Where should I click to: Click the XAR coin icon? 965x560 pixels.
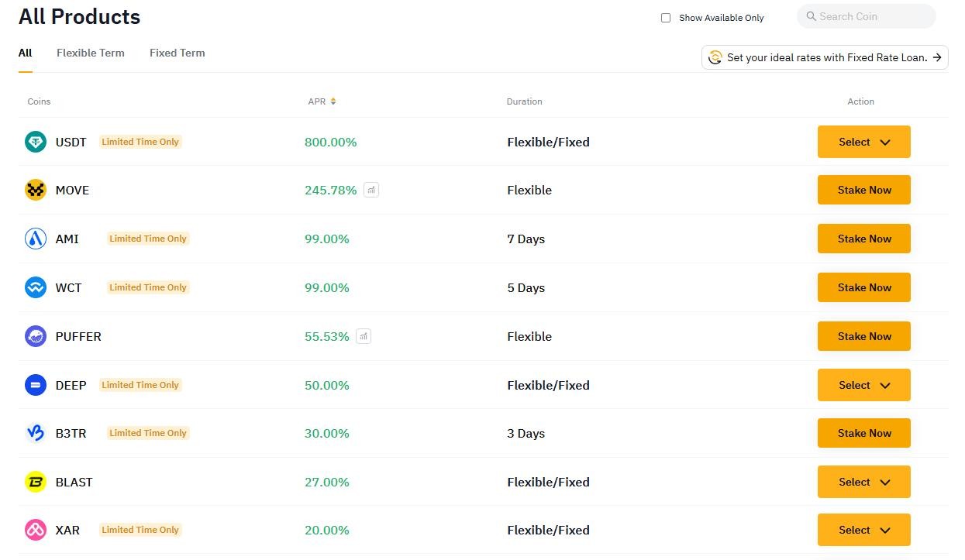pyautogui.click(x=36, y=530)
